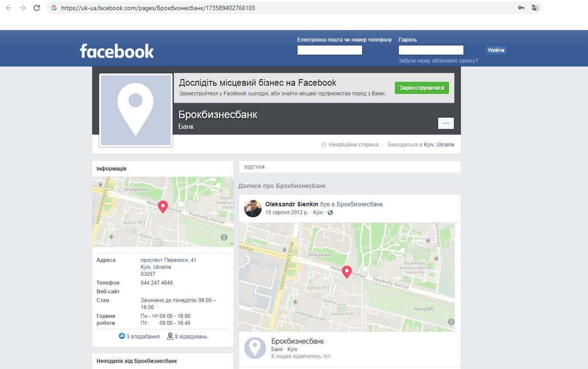The width and height of the screenshot is (588, 369).
Task: Open Oleksandr Sienkin's profile name link
Action: tap(292, 204)
